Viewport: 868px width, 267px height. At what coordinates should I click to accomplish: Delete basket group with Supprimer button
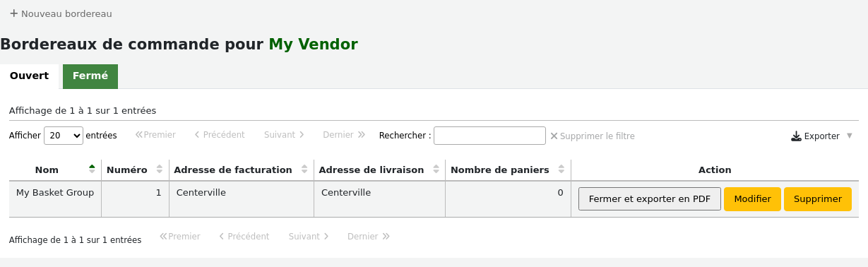(x=818, y=199)
